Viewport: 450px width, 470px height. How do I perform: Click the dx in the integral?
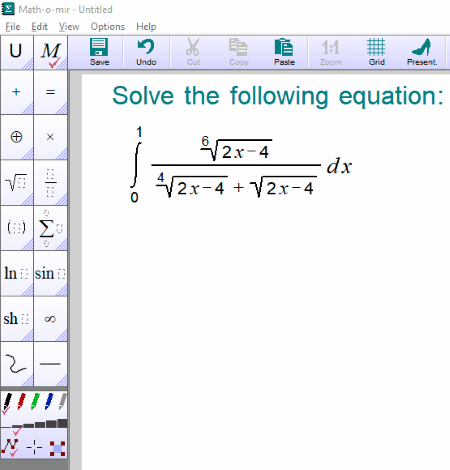tap(339, 166)
